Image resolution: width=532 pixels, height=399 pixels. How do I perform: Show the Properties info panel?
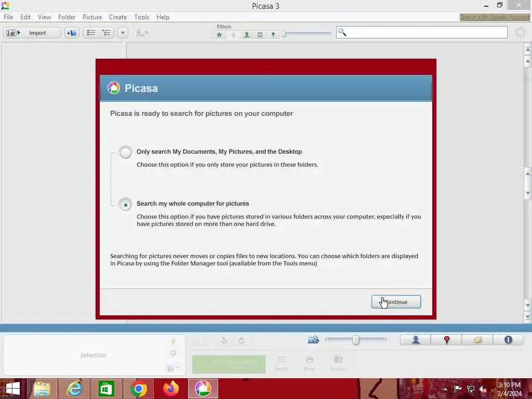click(508, 340)
